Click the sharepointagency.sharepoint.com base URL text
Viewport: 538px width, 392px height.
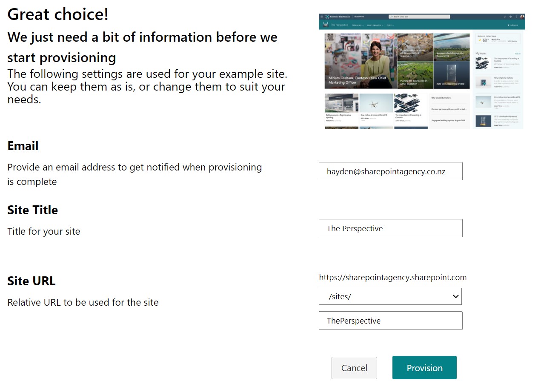click(x=393, y=278)
